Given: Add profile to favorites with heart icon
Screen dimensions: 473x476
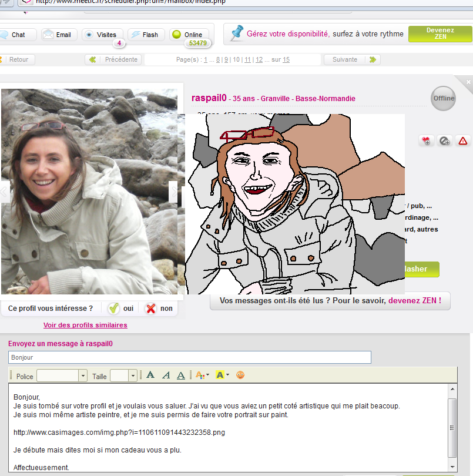Looking at the screenshot, I should (426, 140).
